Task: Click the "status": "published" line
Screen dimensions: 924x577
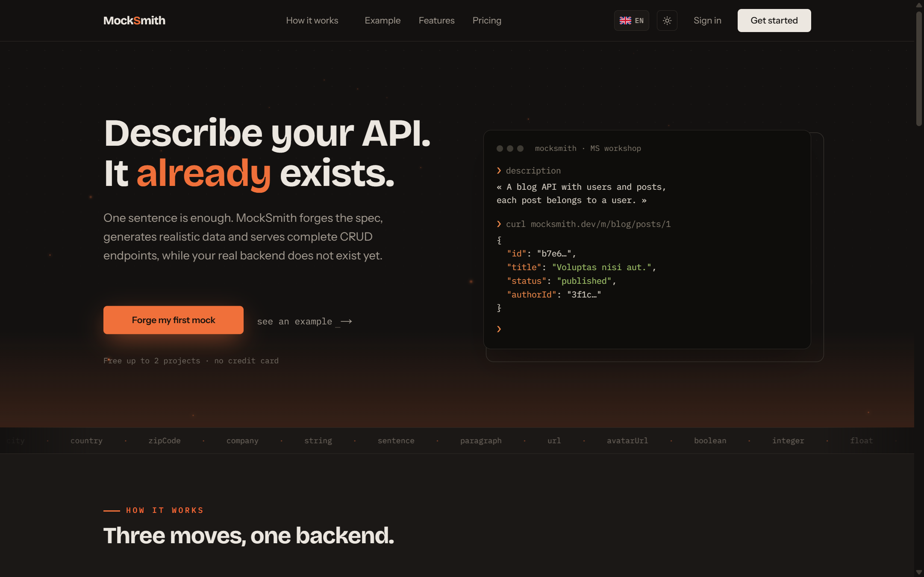Action: (562, 281)
